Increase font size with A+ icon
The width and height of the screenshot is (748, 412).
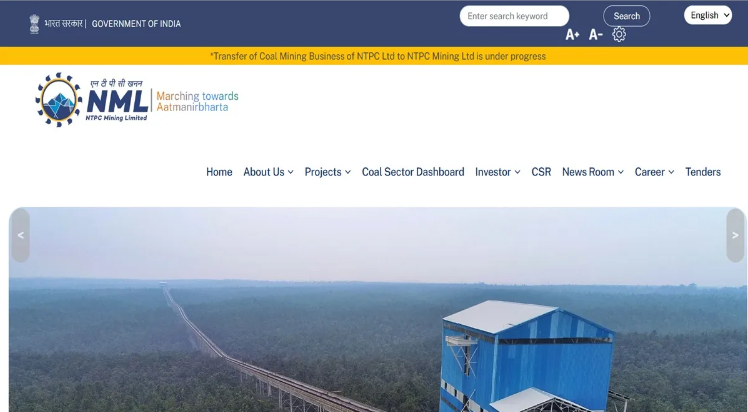pyautogui.click(x=572, y=34)
